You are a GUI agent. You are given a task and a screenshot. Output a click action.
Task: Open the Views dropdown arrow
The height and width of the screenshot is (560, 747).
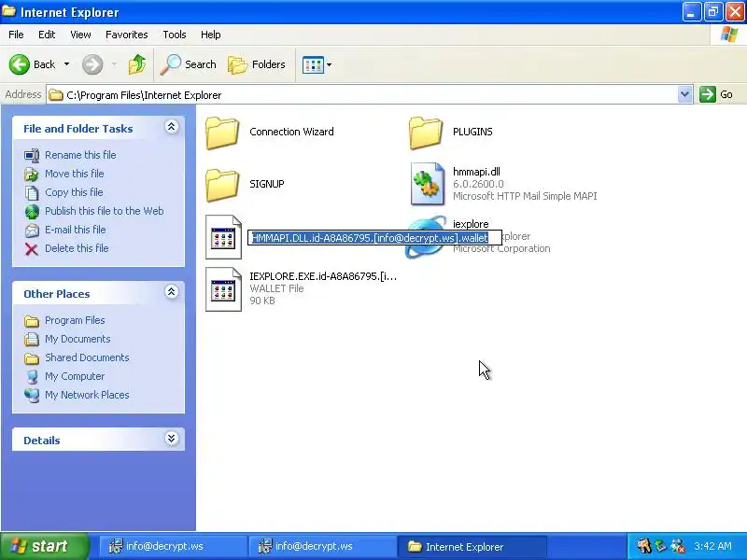[x=330, y=64]
